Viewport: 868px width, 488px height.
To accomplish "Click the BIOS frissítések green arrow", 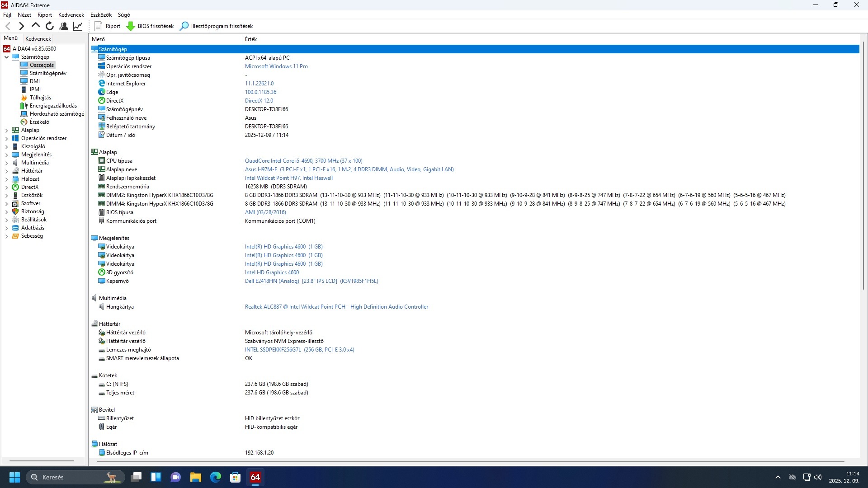I will pyautogui.click(x=131, y=26).
